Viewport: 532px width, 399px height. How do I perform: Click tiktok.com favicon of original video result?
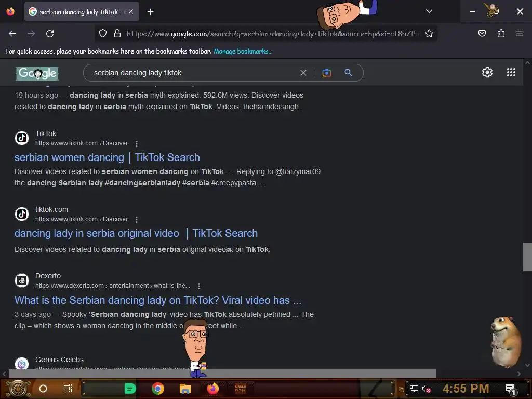[22, 214]
